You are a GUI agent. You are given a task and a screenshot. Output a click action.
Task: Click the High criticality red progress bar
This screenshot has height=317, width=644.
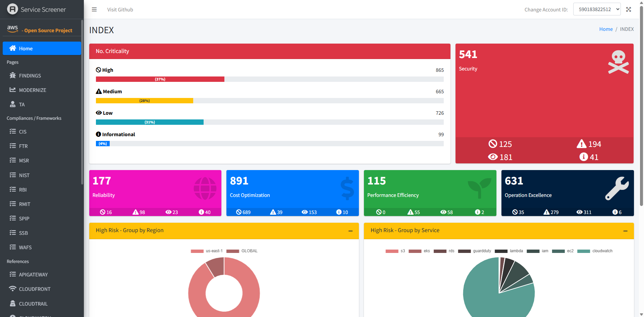(x=160, y=79)
